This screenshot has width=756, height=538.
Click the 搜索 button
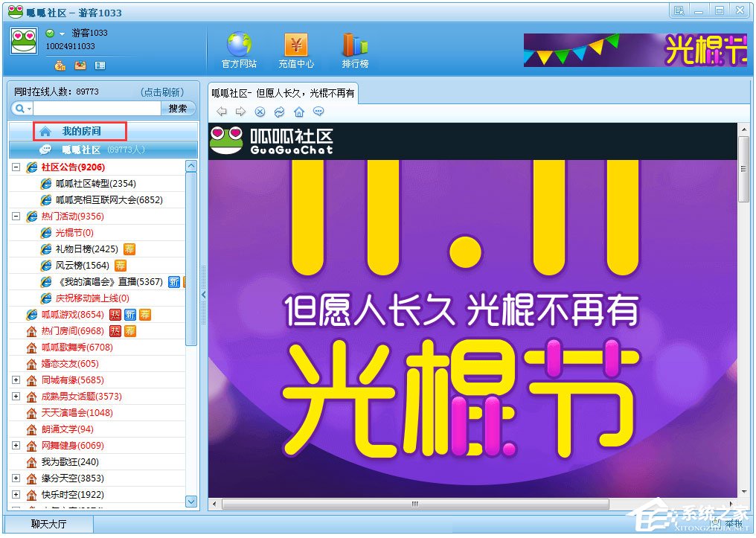(x=178, y=109)
